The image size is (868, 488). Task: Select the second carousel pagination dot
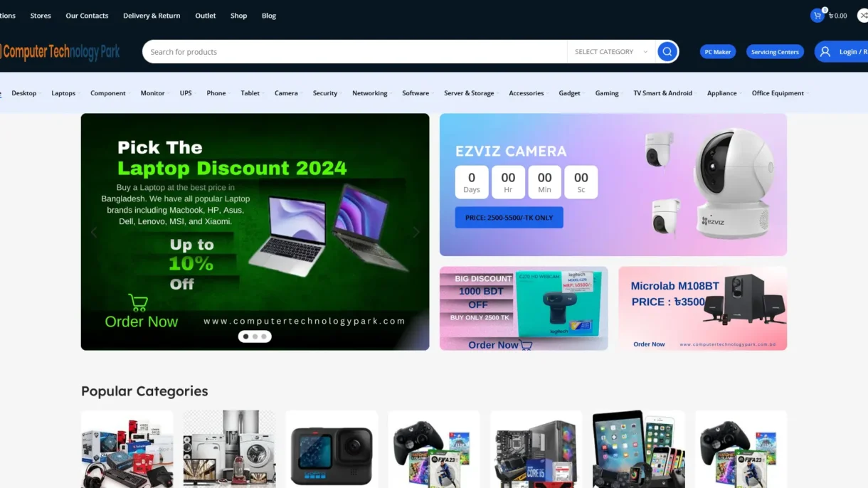[255, 336]
